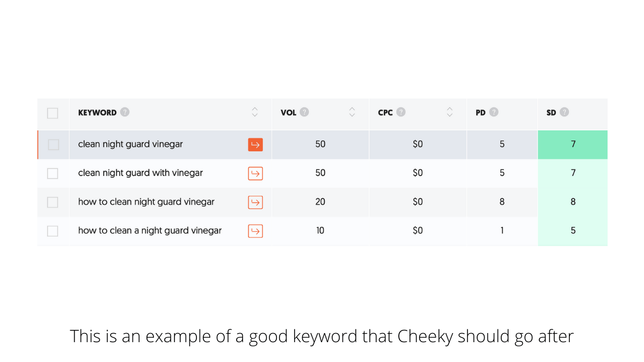Tick checkbox for 'how to clean night guard vinegar'
644x362 pixels.
click(53, 202)
